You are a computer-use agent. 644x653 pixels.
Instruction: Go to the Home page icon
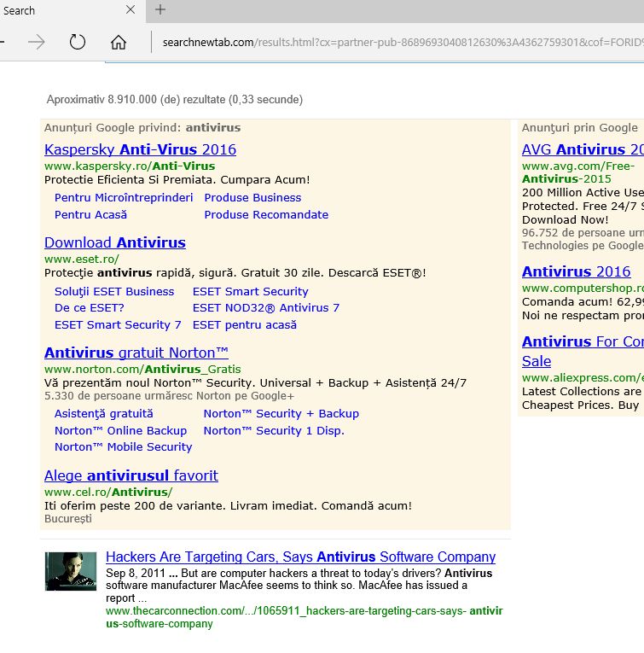[x=119, y=42]
